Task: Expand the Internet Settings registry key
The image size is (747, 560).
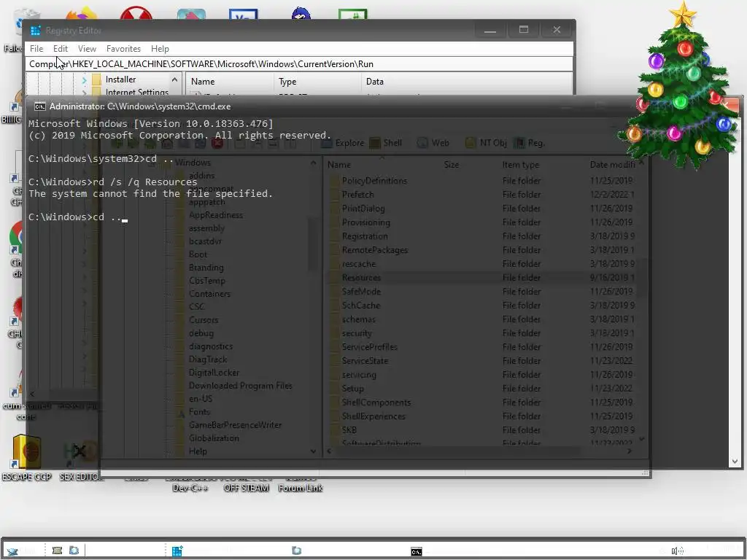Action: (85, 93)
